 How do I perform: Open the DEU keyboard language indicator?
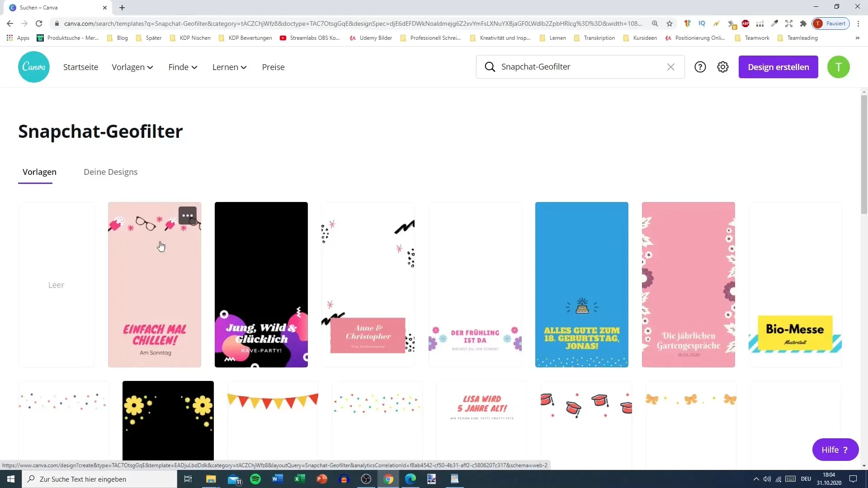[x=806, y=479]
